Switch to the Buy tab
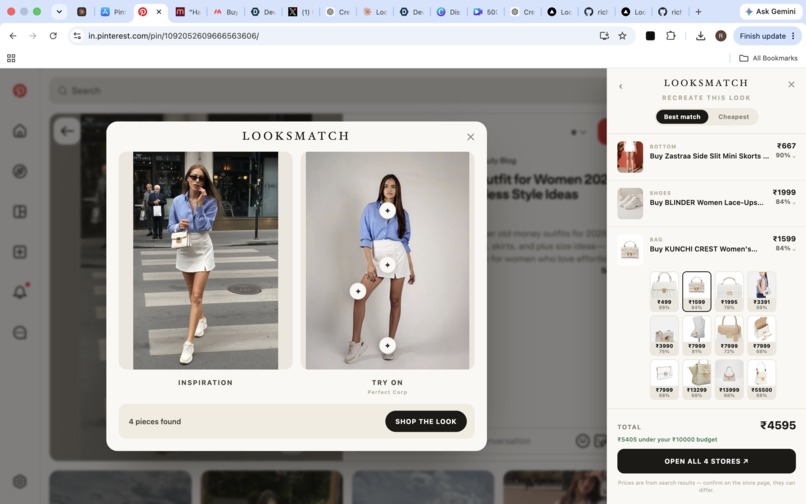The height and width of the screenshot is (504, 806). (x=225, y=12)
